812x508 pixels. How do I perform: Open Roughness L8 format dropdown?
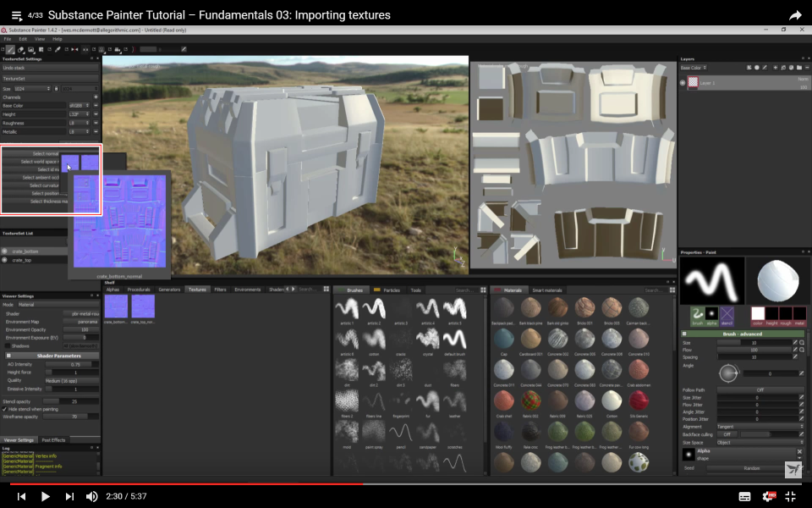79,124
